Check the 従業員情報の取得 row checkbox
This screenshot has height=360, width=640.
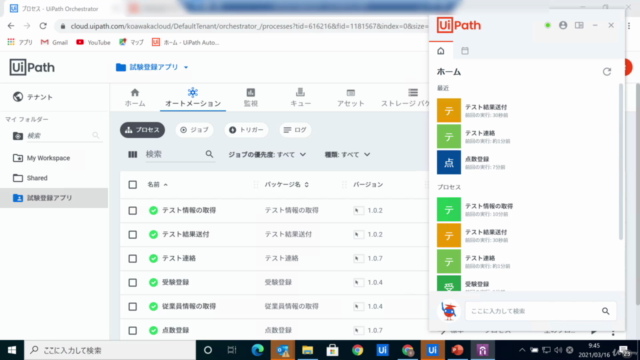(133, 307)
